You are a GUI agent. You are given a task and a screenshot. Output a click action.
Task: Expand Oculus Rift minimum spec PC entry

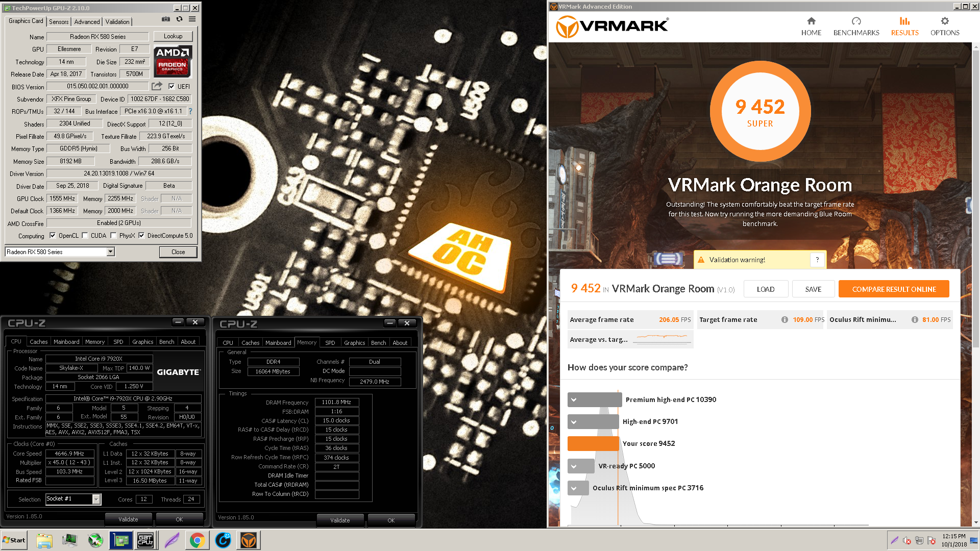(574, 488)
